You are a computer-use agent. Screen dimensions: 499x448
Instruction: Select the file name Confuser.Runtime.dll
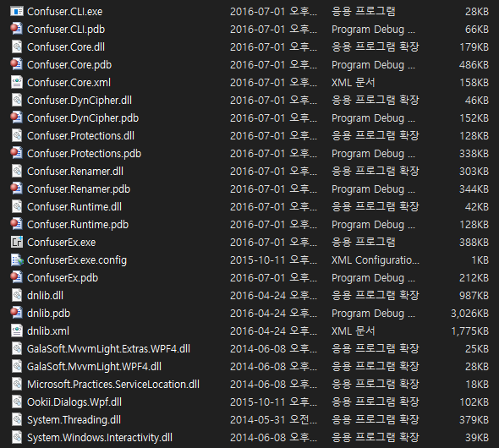[74, 207]
